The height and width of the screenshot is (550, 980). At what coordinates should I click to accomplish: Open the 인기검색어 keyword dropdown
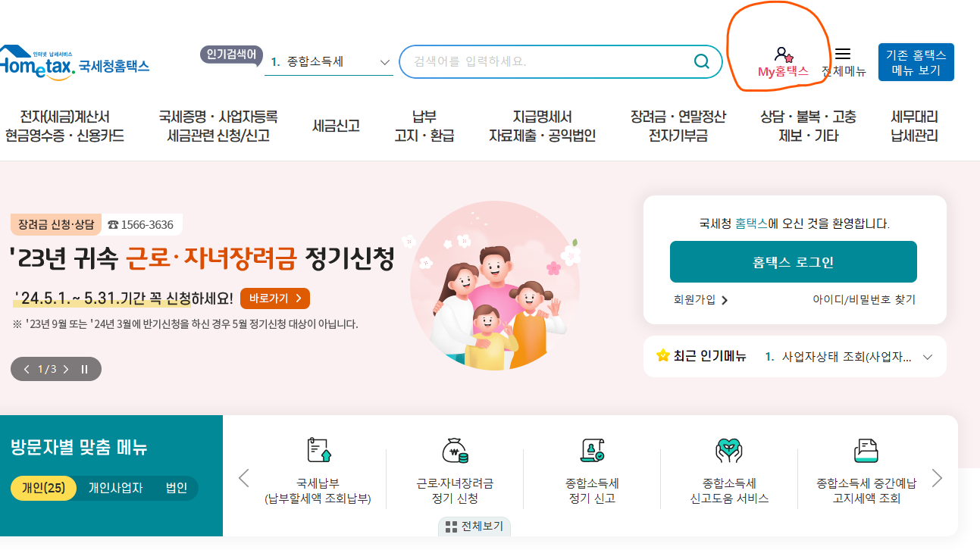(x=385, y=63)
